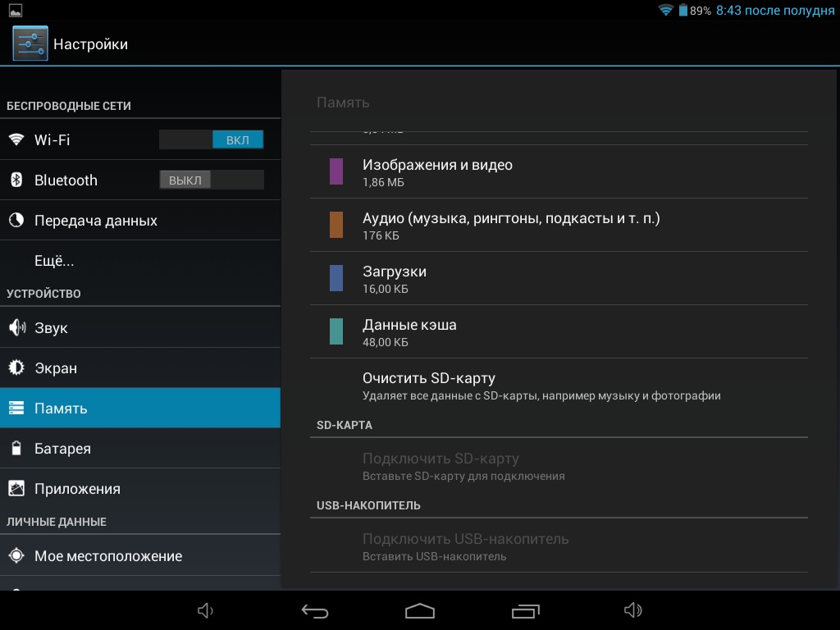840x630 pixels.
Task: Open Мое местоположение location settings
Action: pos(108,556)
